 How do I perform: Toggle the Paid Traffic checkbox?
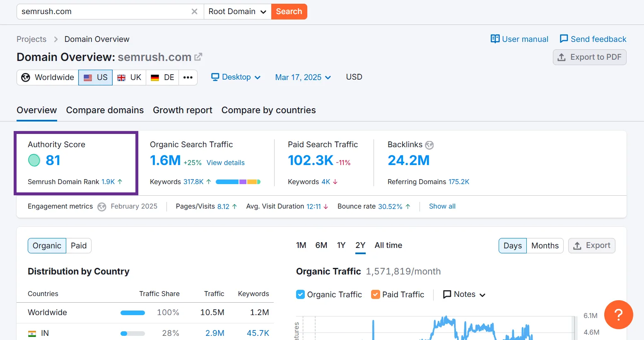[x=376, y=294]
